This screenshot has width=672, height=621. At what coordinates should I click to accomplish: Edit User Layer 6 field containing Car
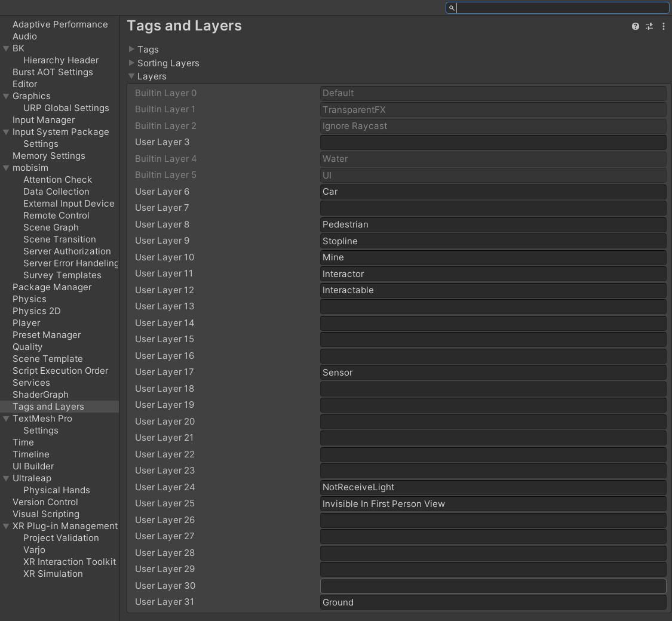click(493, 192)
